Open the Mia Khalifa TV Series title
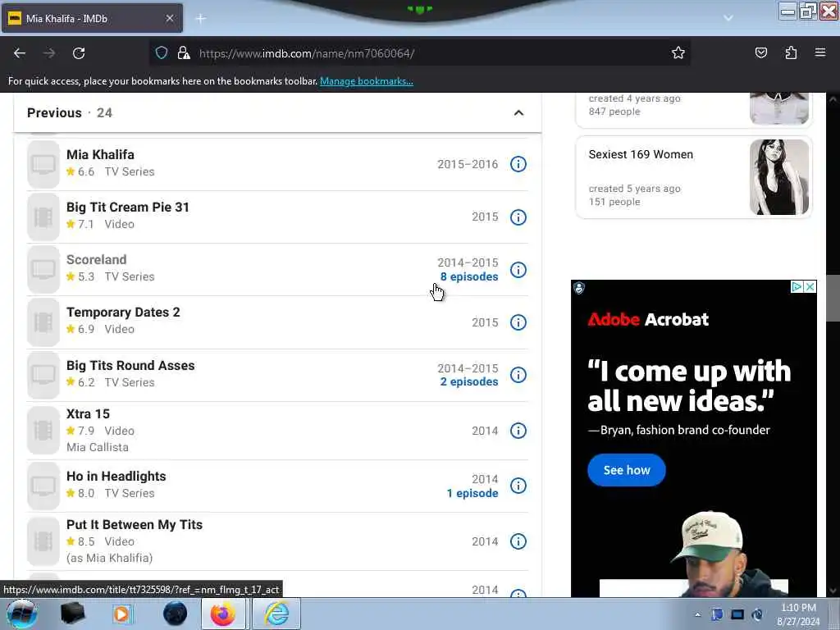The height and width of the screenshot is (630, 840). click(100, 154)
